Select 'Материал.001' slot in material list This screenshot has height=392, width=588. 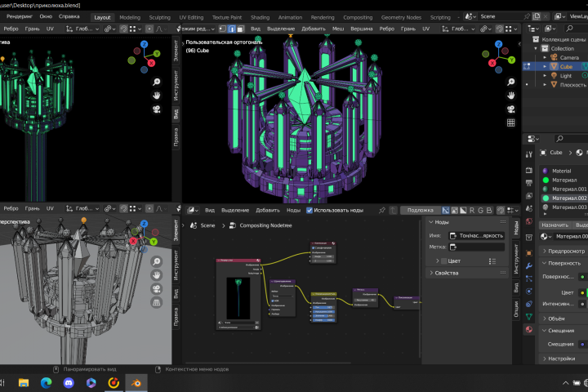tap(569, 189)
